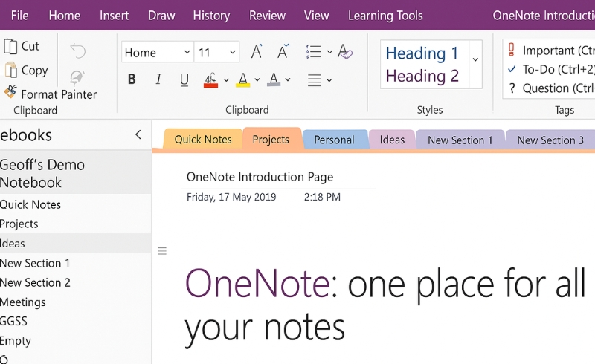Switch to the History ribbon tab
This screenshot has height=364, width=595.
[211, 16]
